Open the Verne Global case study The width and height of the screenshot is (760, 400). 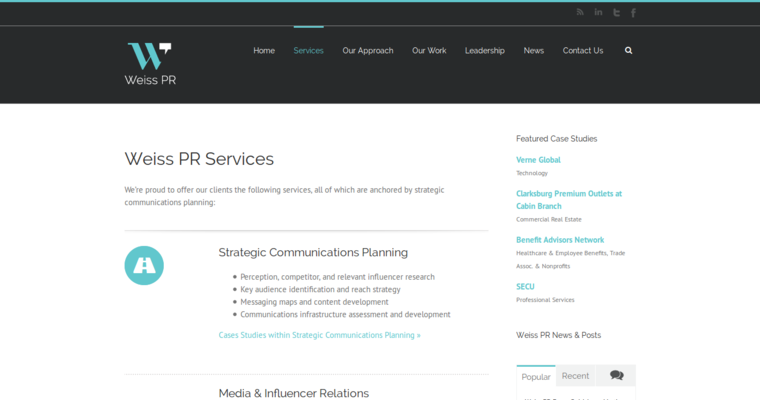[538, 160]
